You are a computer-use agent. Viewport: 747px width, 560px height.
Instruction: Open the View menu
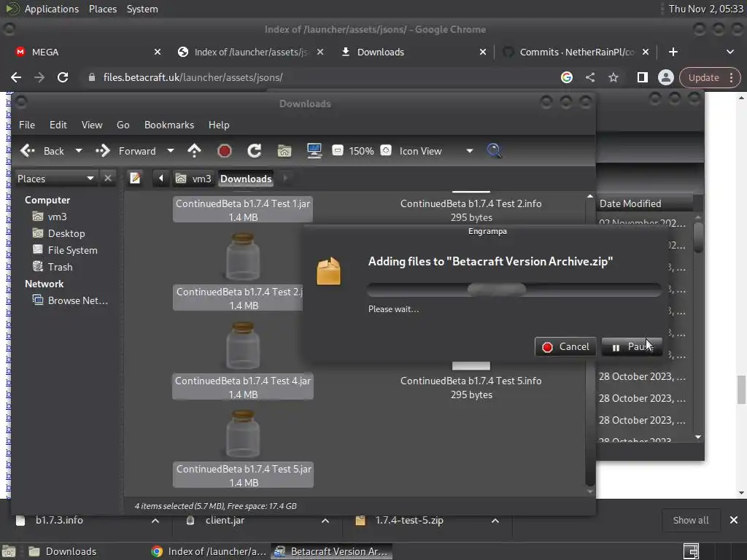point(92,125)
